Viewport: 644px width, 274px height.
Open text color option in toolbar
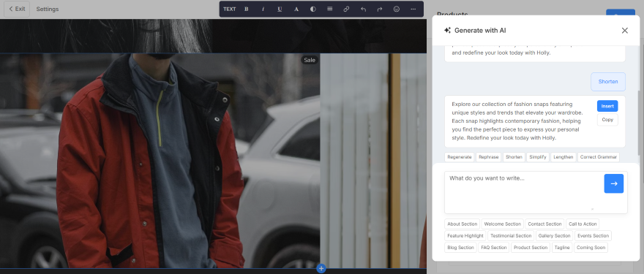pyautogui.click(x=296, y=9)
